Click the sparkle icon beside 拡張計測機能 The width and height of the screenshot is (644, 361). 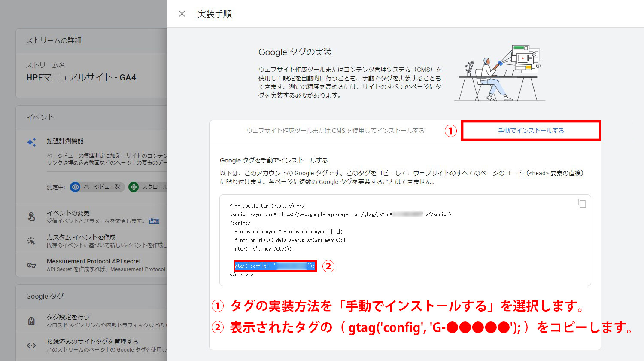pos(32,142)
